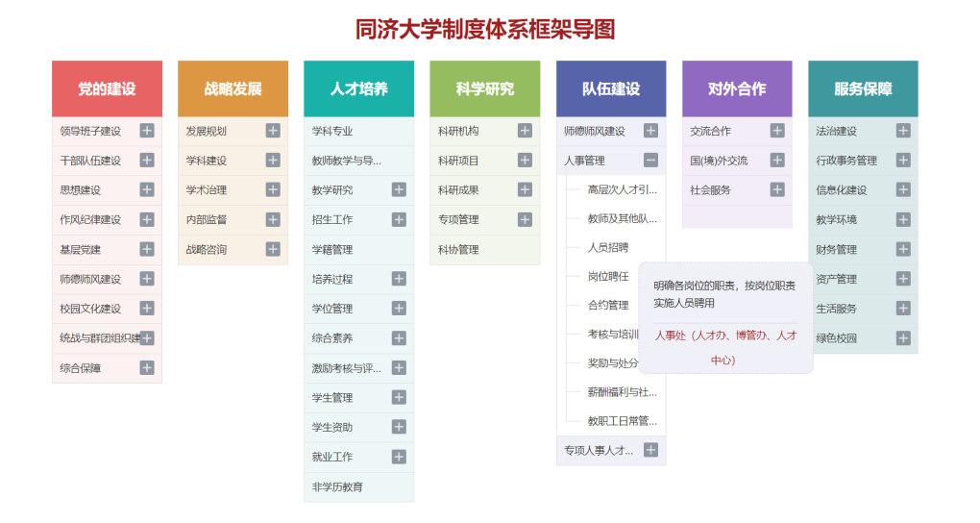
Task: Expand 学科建设 plus icon
Action: click(273, 161)
